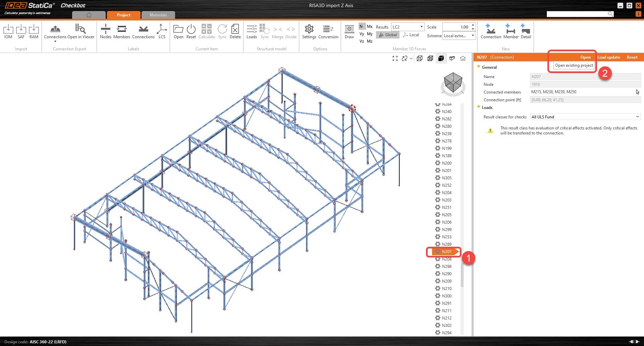Select the Project tab

coord(123,15)
